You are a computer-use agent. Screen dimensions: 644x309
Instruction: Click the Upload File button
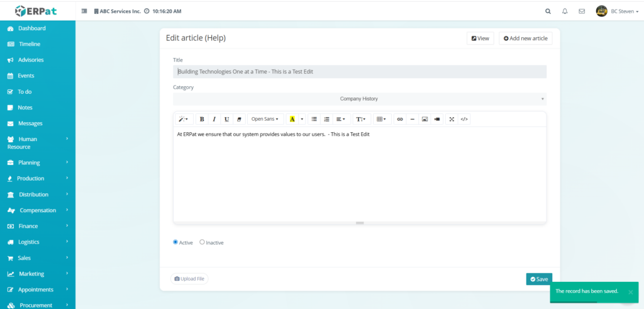189,279
